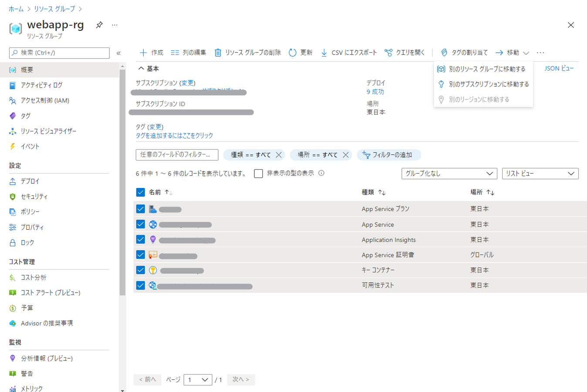The image size is (587, 392).
Task: Pin webapp-rg using the pin icon
Action: point(99,25)
